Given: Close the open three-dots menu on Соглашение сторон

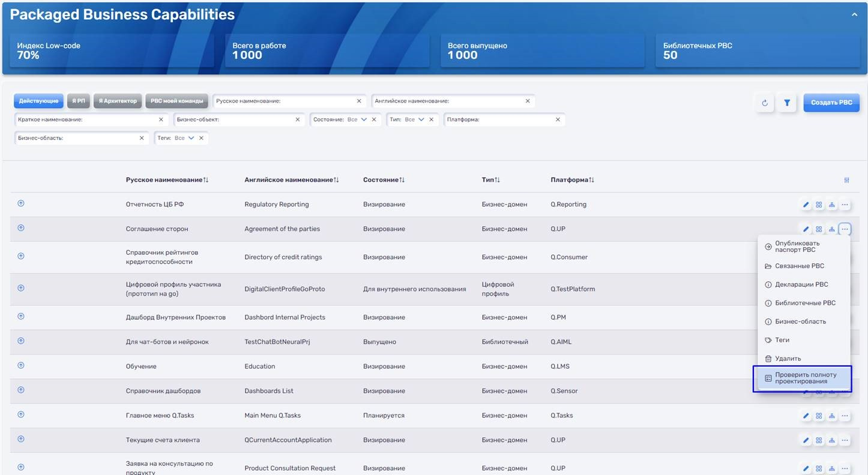Looking at the screenshot, I should point(845,229).
